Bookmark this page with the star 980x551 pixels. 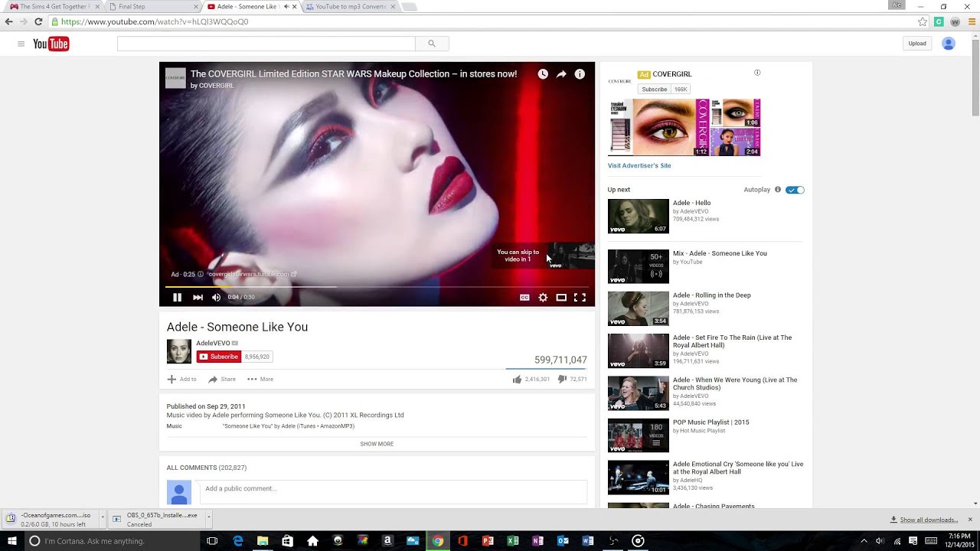[923, 22]
